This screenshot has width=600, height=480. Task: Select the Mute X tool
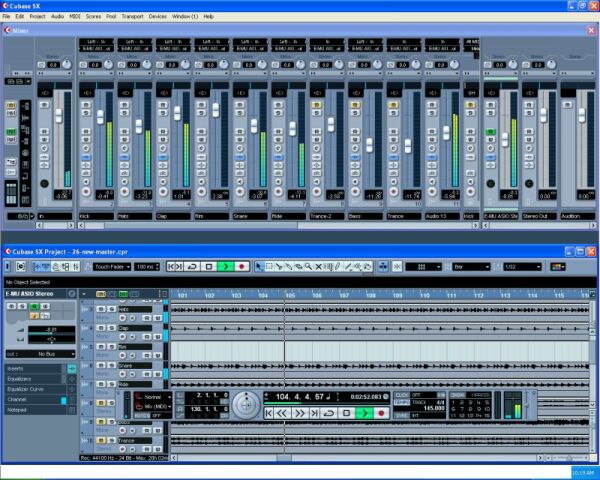[x=318, y=267]
